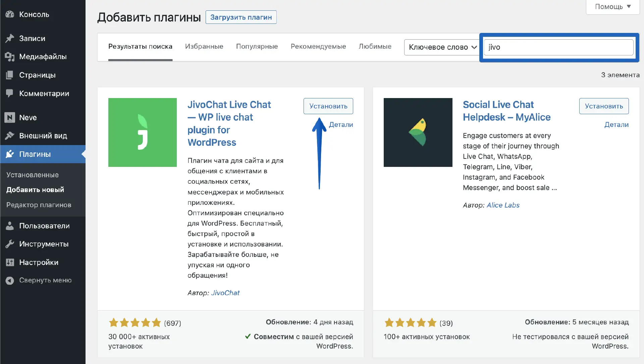644x364 pixels.
Task: Click the Внешний вид brush icon
Action: (x=10, y=136)
